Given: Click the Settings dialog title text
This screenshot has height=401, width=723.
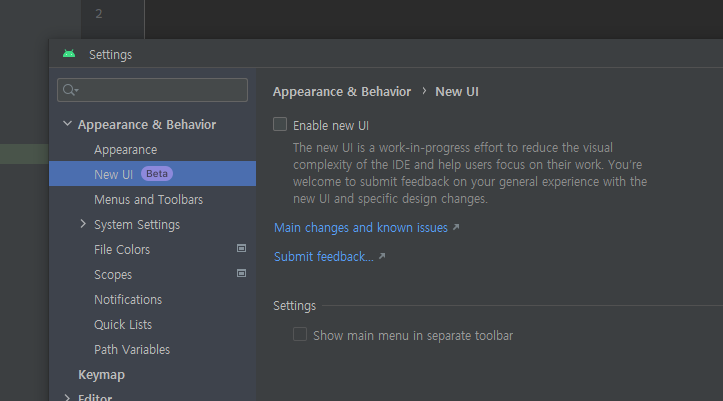Looking at the screenshot, I should point(110,55).
